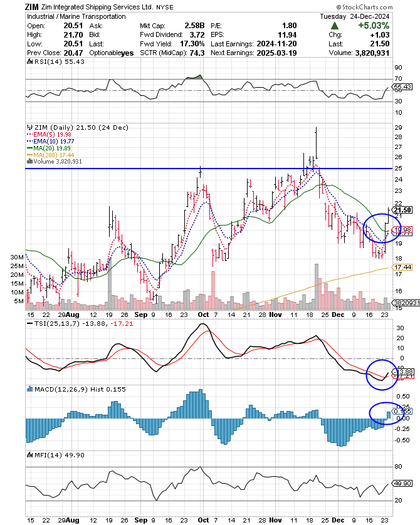Click the red dotted EMA(5) legend marker
The height and width of the screenshot is (525, 420).
(30, 134)
